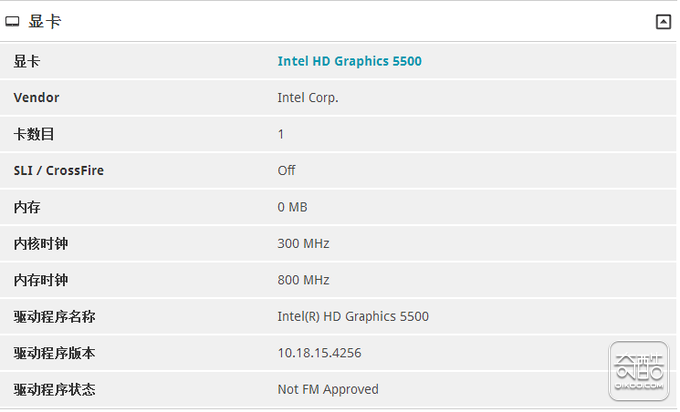Select the 卡数目 row label
Screen dimensions: 680x412
(34, 134)
